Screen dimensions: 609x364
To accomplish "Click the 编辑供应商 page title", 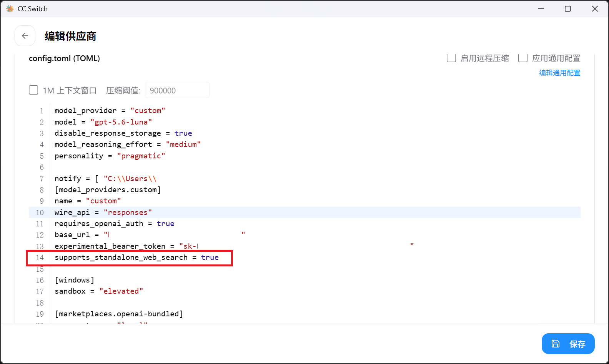I will coord(70,36).
